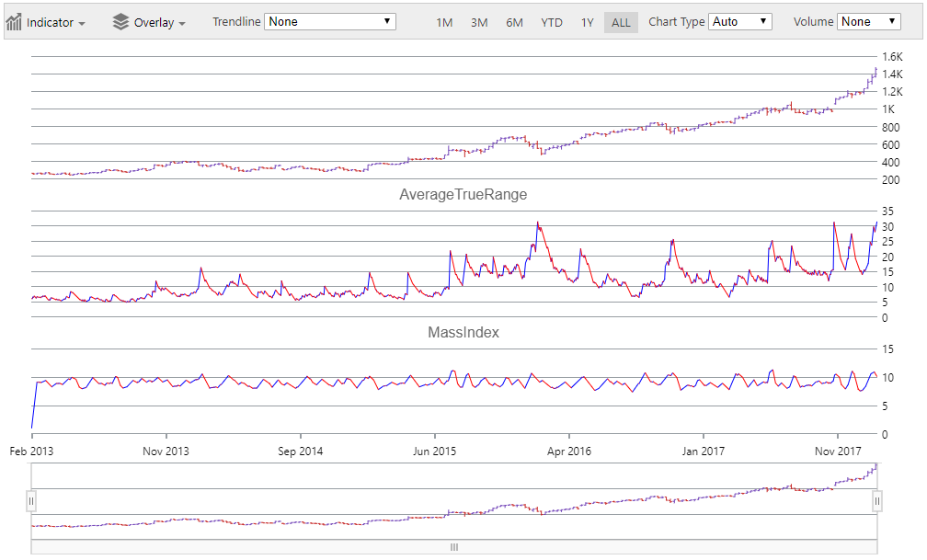Click the AverageTrueRange panel title
The height and width of the screenshot is (560, 927).
(463, 194)
